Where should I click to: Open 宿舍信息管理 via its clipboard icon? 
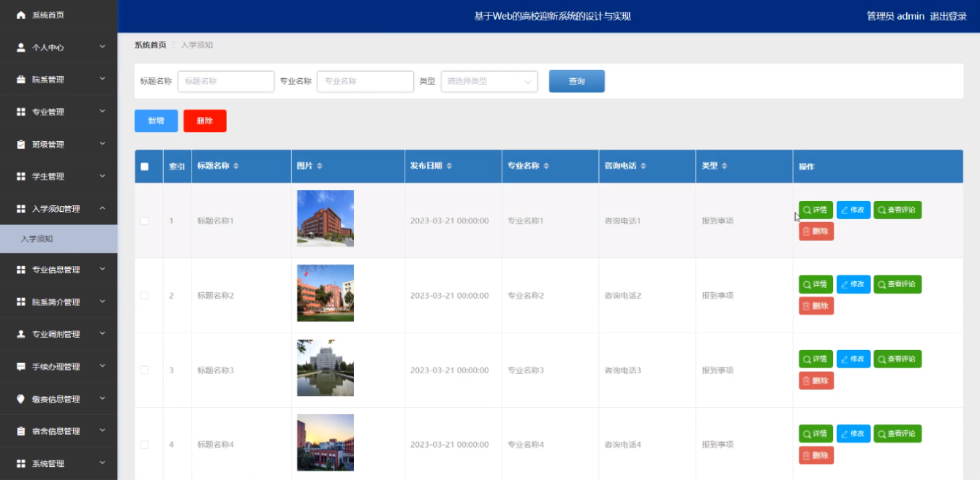[x=20, y=431]
